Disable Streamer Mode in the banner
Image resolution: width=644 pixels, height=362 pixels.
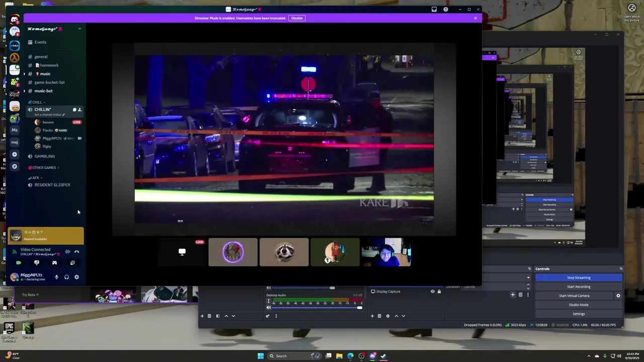297,18
